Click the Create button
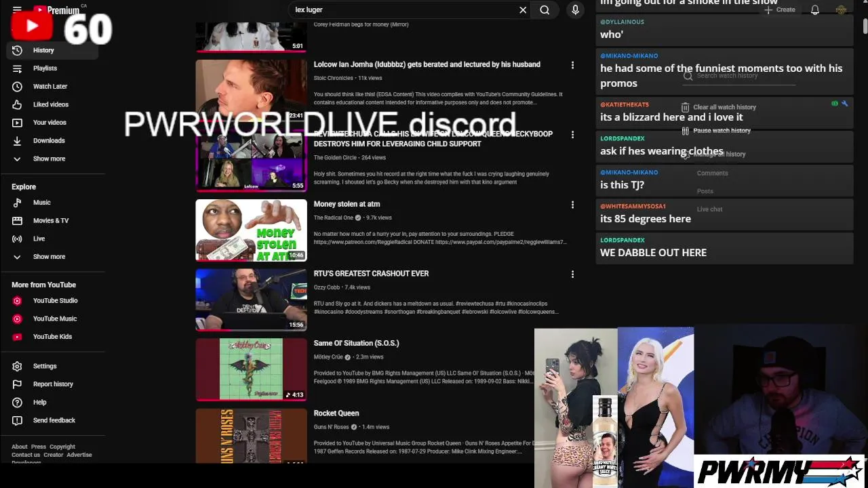This screenshot has width=868, height=488. pyautogui.click(x=779, y=9)
